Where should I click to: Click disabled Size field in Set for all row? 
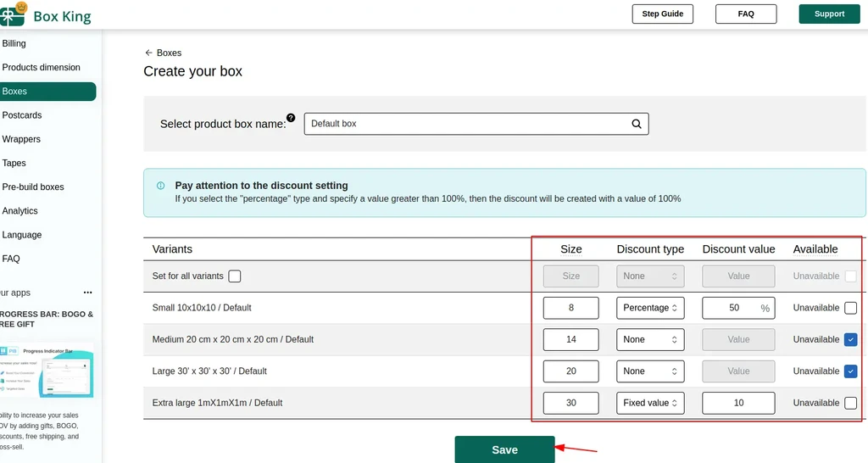coord(570,276)
